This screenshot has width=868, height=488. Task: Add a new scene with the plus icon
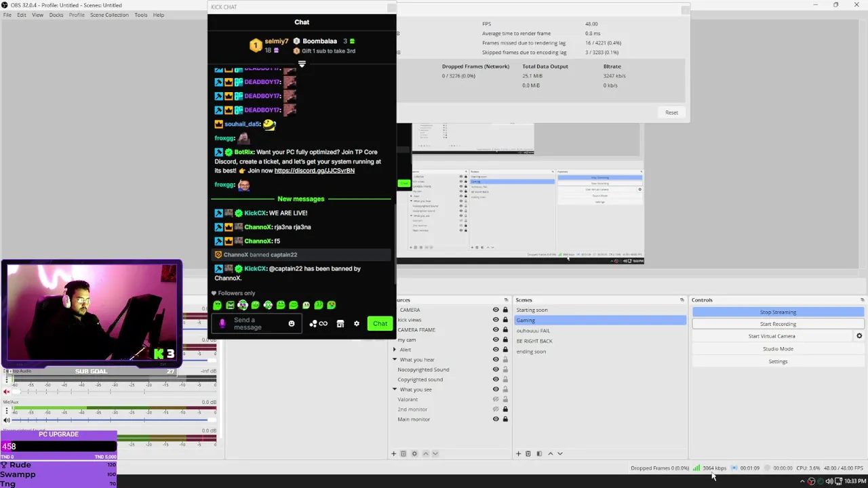click(x=518, y=453)
